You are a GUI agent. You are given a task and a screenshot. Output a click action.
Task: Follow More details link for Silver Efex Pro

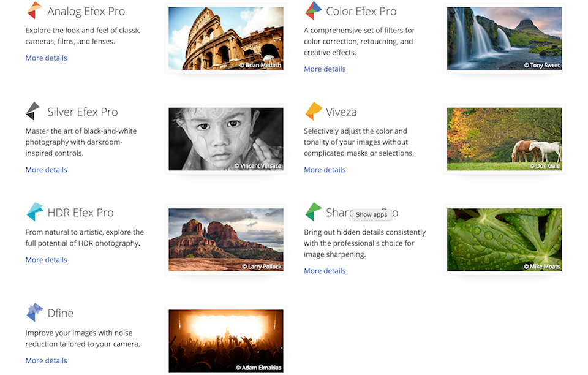pos(46,170)
